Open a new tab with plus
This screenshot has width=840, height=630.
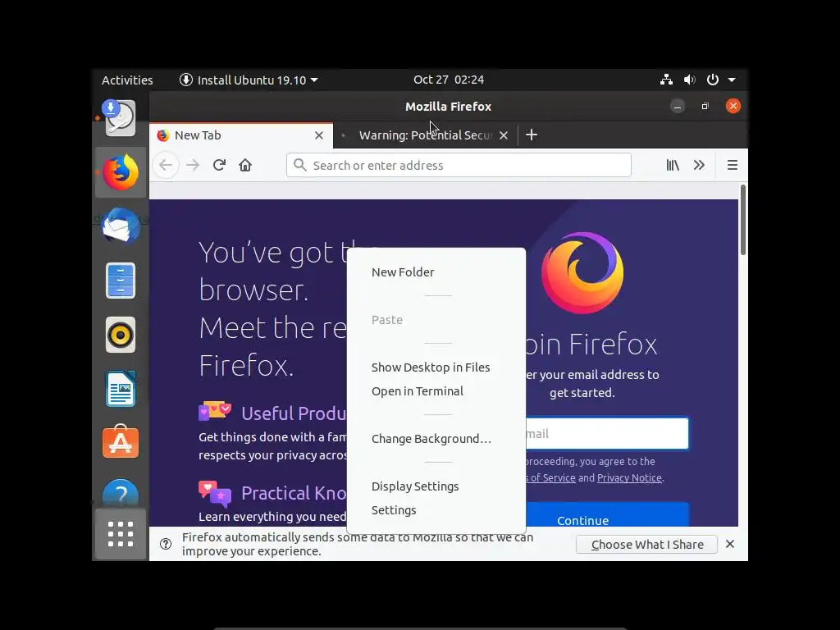[532, 135]
